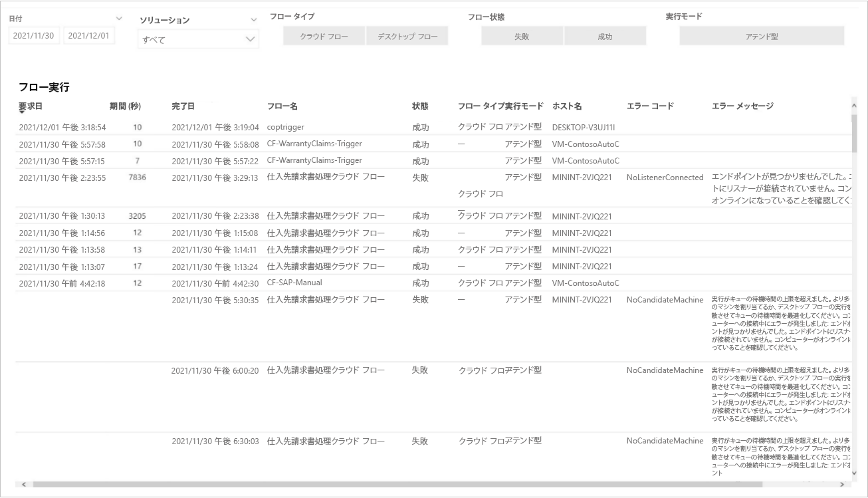This screenshot has height=498, width=868.
Task: Select the DESKTOP-V3UJ11I host name
Action: pyautogui.click(x=584, y=127)
